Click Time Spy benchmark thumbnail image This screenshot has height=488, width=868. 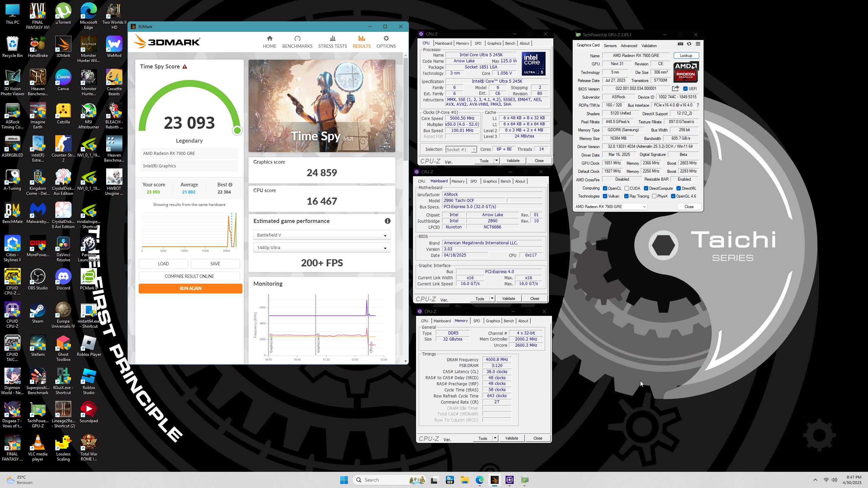tap(321, 106)
